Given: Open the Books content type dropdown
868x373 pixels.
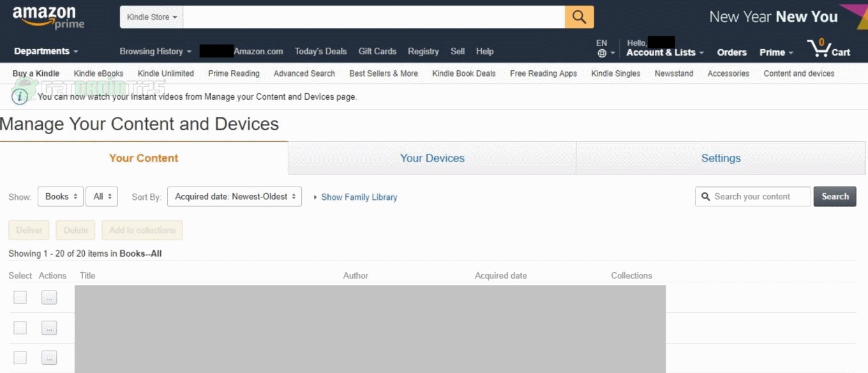Looking at the screenshot, I should pyautogui.click(x=61, y=197).
